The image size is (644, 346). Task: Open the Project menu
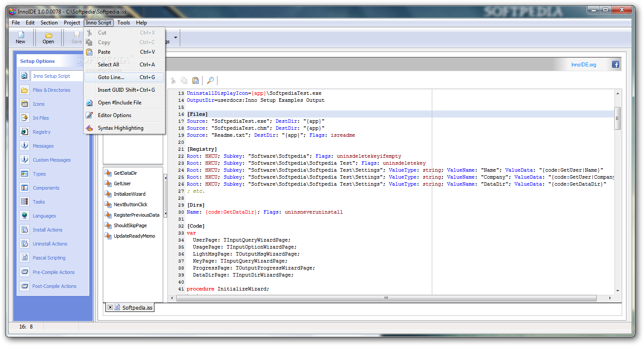pos(72,23)
